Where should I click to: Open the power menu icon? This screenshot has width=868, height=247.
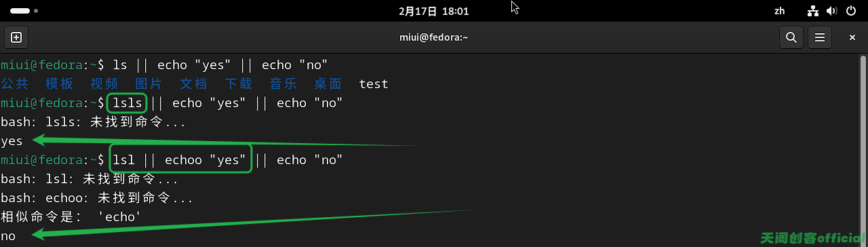(x=850, y=11)
